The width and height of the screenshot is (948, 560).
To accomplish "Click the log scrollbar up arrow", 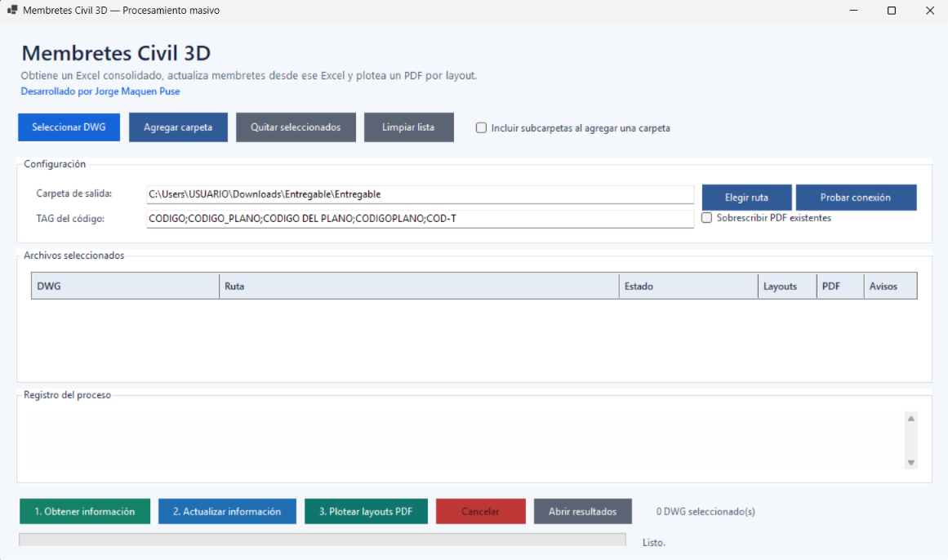I will point(911,419).
